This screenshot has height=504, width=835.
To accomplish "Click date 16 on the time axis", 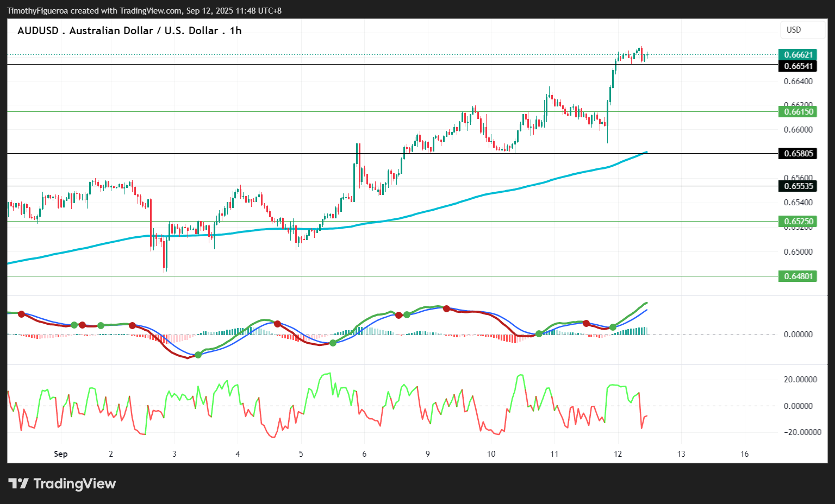I will tap(745, 454).
